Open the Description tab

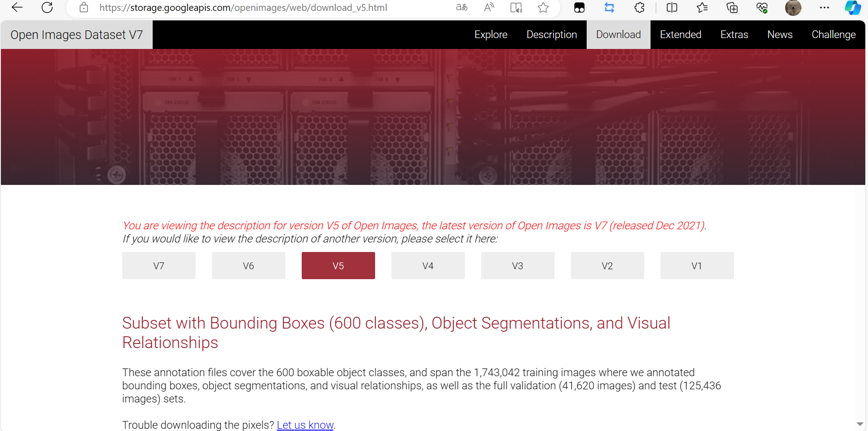(x=551, y=34)
